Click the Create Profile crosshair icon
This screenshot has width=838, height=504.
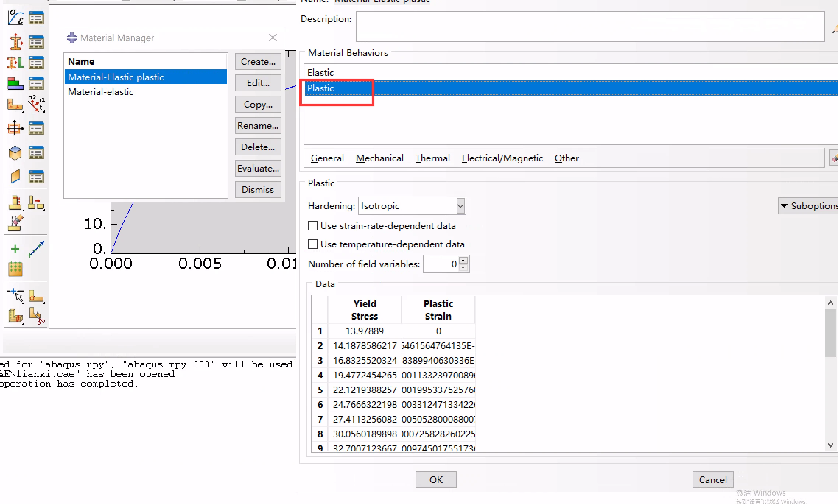tap(15, 128)
